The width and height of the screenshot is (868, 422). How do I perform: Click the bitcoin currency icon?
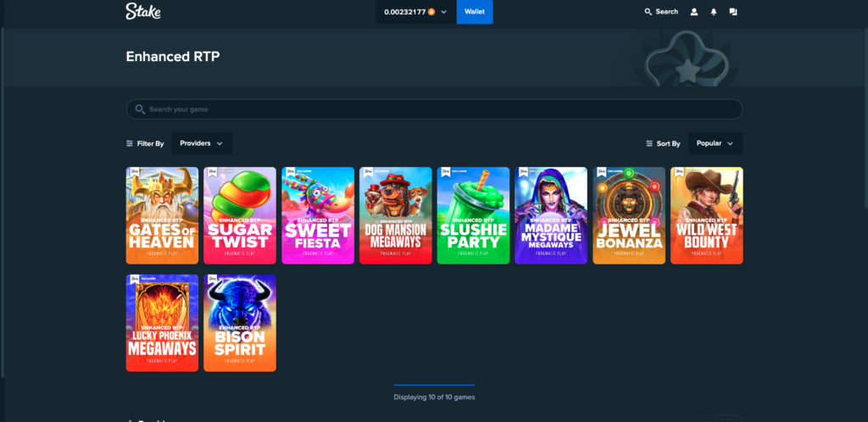pyautogui.click(x=431, y=12)
